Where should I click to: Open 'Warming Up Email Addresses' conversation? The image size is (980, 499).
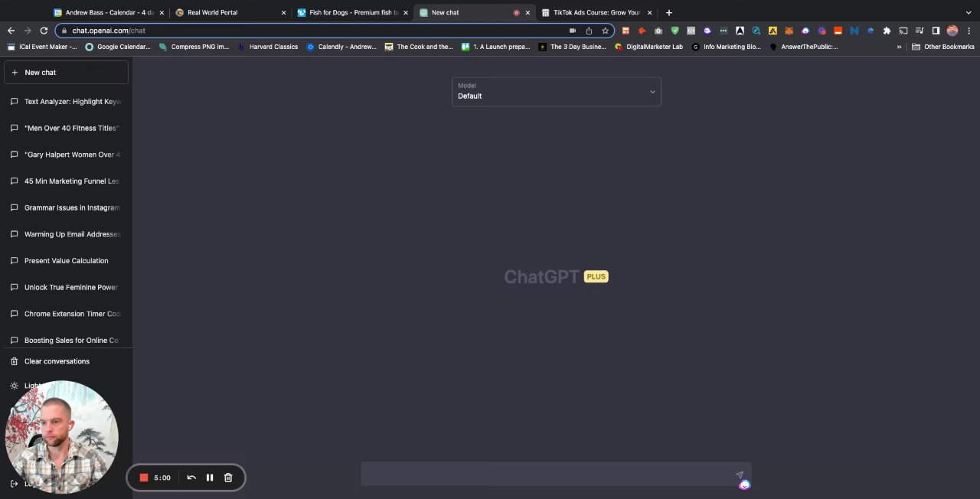66,234
